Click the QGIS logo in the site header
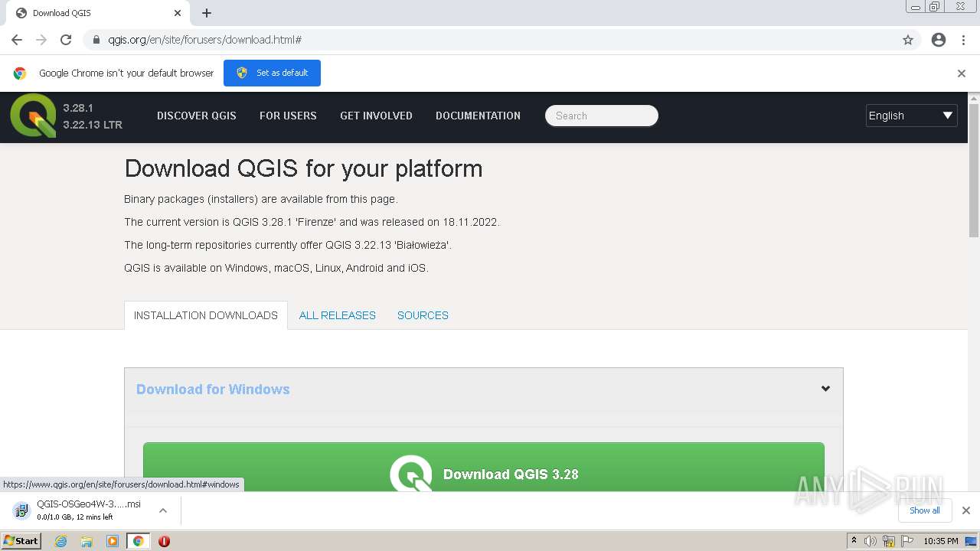 tap(33, 116)
